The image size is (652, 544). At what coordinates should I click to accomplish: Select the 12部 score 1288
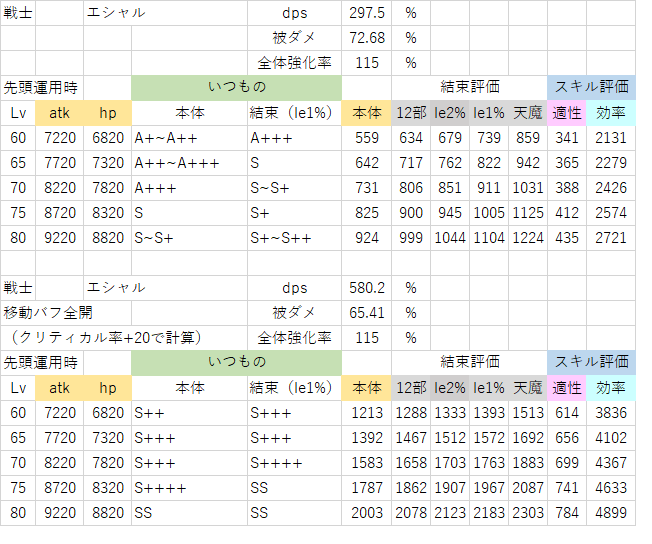411,413
